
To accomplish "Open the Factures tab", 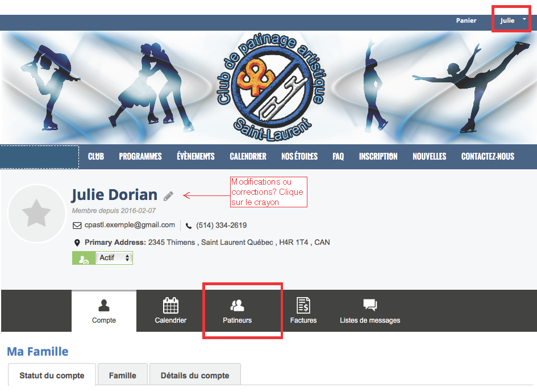I will [x=303, y=311].
